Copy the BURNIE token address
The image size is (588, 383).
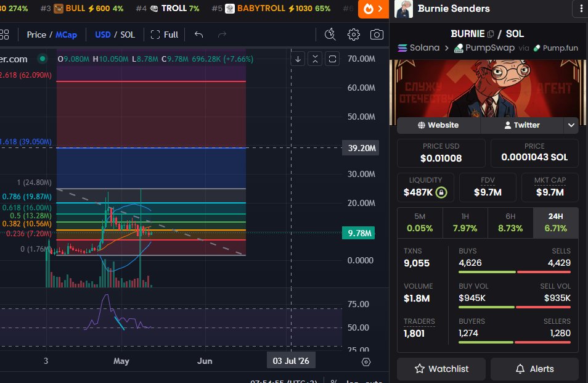point(491,34)
